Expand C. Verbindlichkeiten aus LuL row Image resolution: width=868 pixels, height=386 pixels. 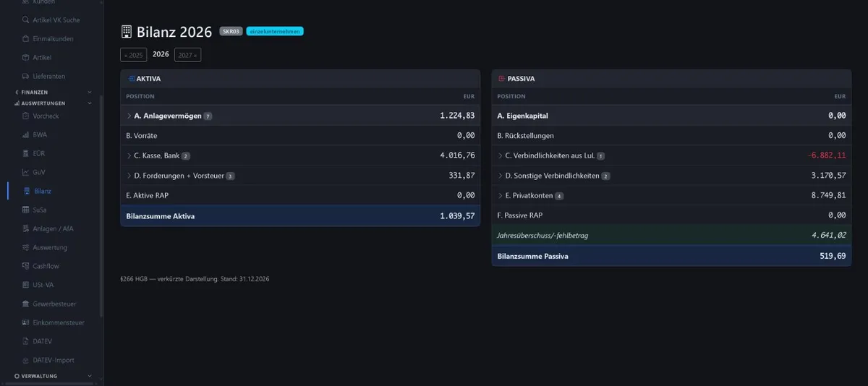pyautogui.click(x=500, y=155)
